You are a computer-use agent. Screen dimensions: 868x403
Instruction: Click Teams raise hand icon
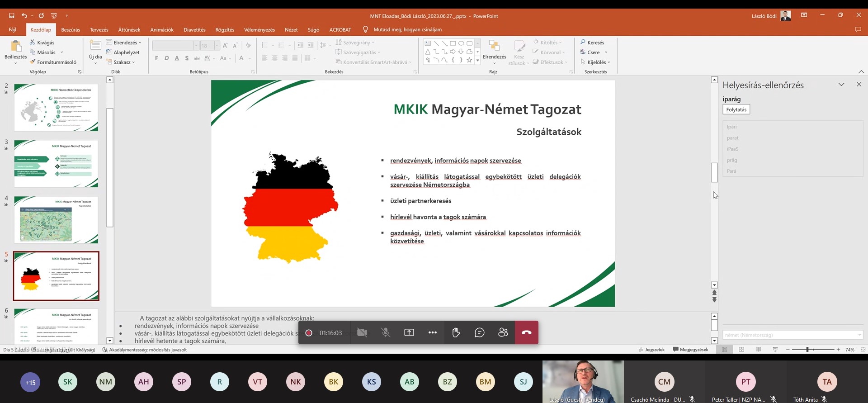coord(456,332)
